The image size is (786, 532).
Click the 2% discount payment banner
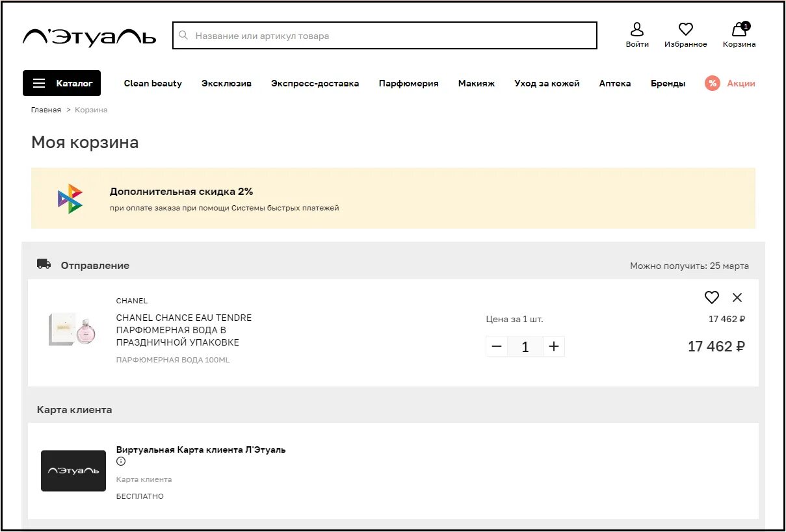(x=393, y=198)
